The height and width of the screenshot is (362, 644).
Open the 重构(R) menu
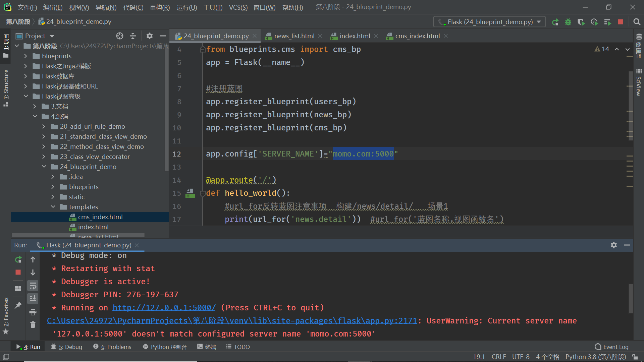[x=160, y=7]
